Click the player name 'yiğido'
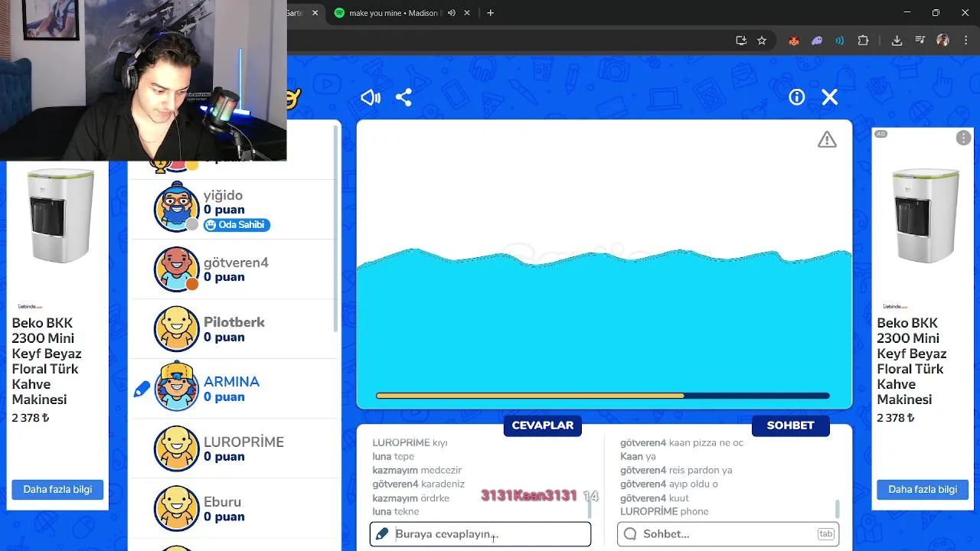980x551 pixels. 223,195
